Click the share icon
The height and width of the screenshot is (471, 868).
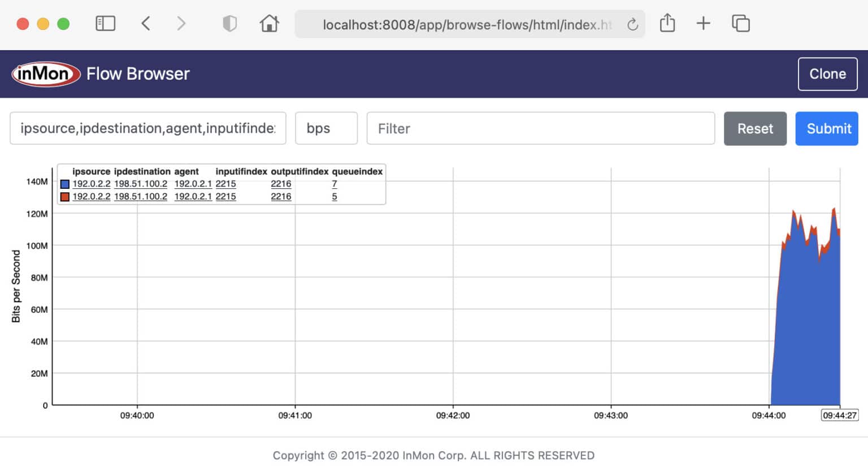667,23
